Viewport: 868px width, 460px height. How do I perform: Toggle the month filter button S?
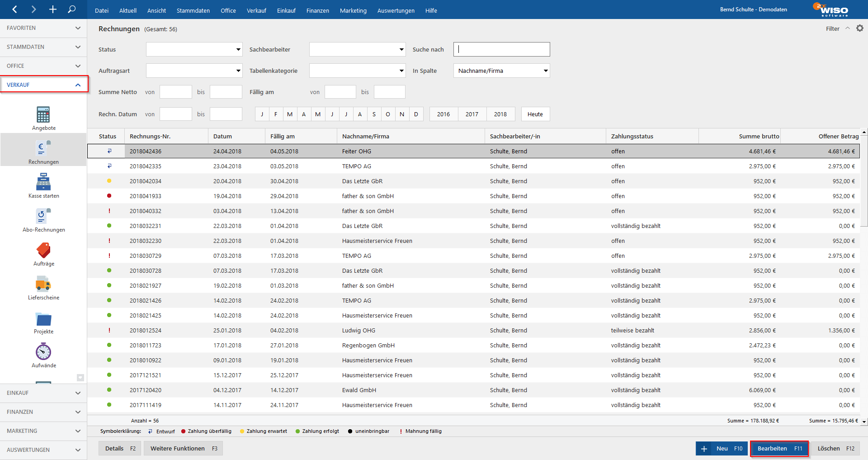pyautogui.click(x=374, y=114)
